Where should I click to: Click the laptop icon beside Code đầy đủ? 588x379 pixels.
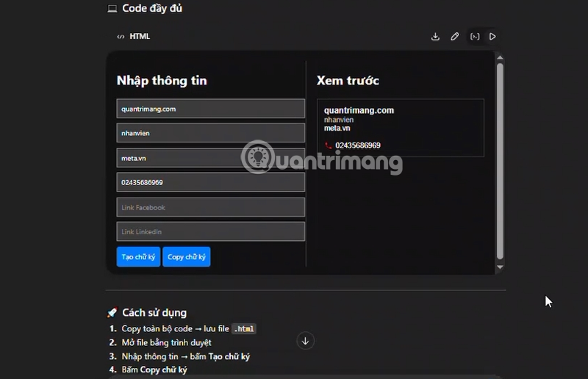point(112,9)
